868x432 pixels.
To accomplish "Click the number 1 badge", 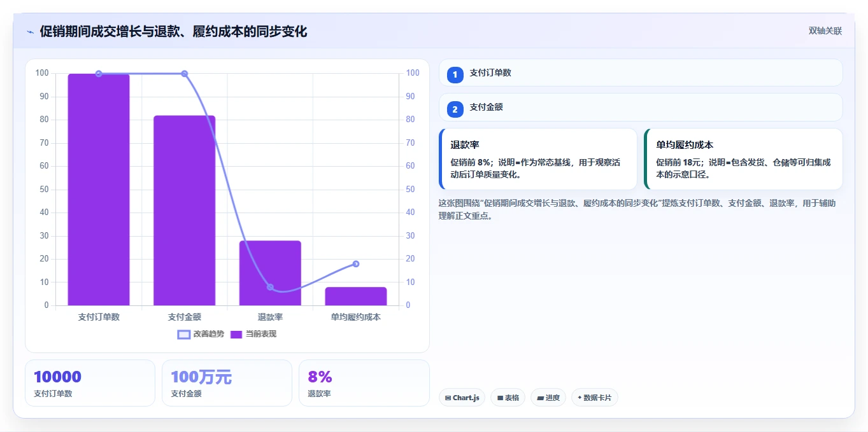I will point(455,75).
